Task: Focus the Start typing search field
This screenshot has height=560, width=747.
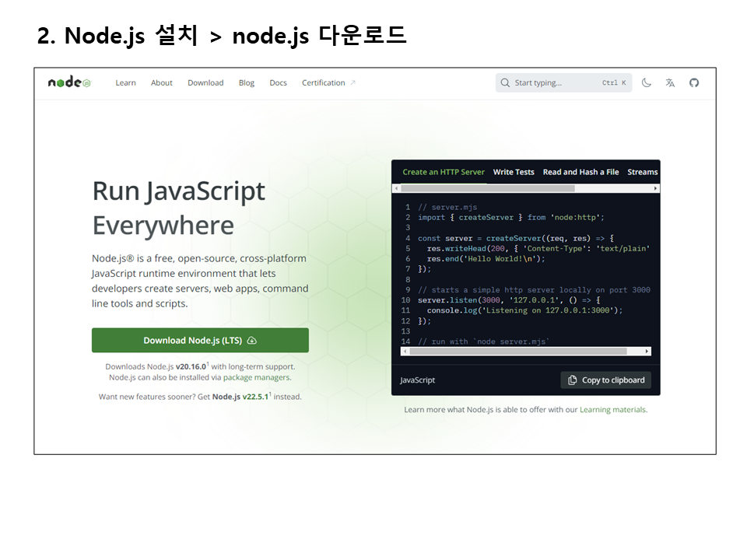Action: tap(563, 83)
